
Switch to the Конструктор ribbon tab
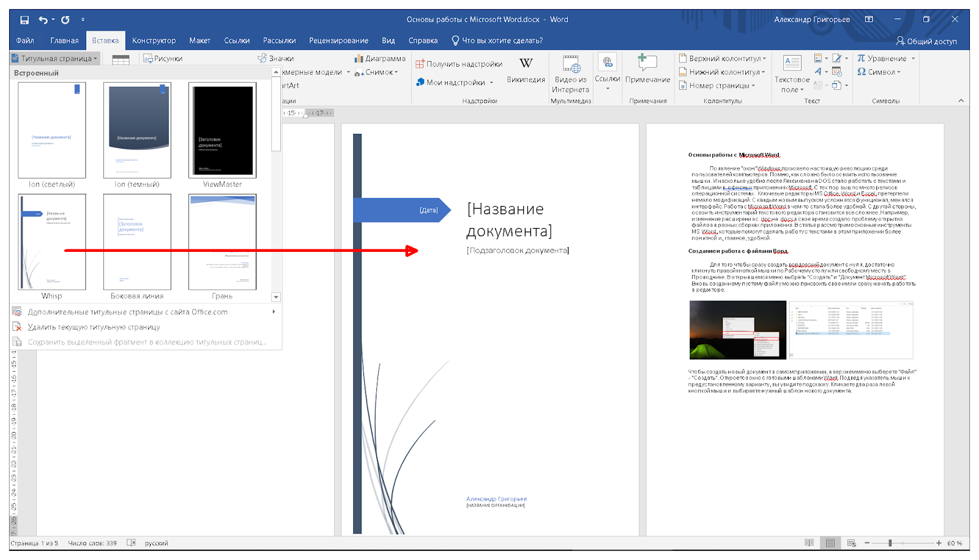pyautogui.click(x=154, y=41)
